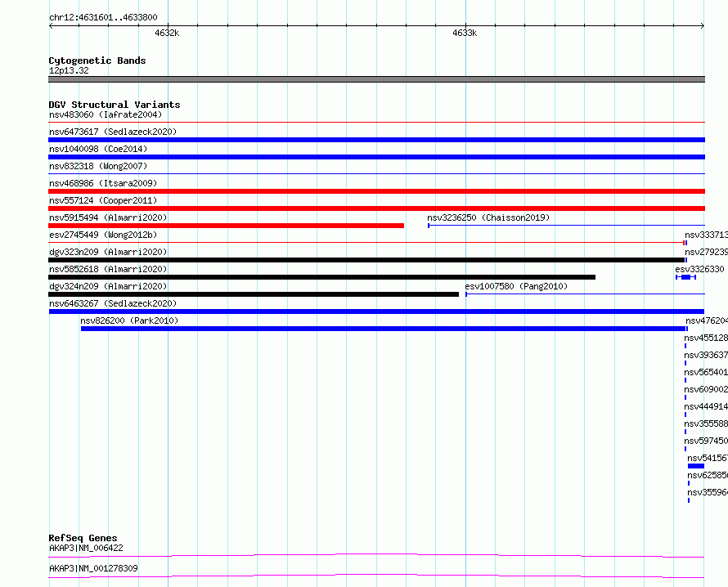Click the red bar under nsv5915494 (Almarri2020)
Screen dimensions: 728x587
(226, 226)
